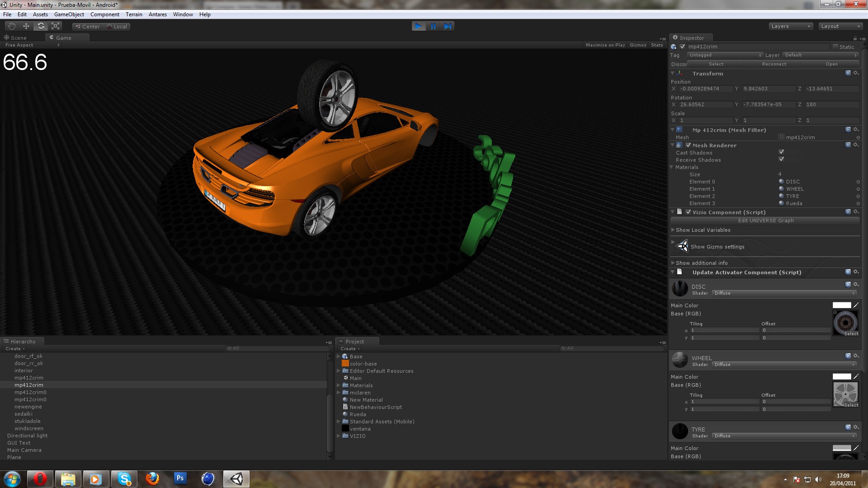
Task: Select the Hand pan tool
Action: tap(11, 26)
